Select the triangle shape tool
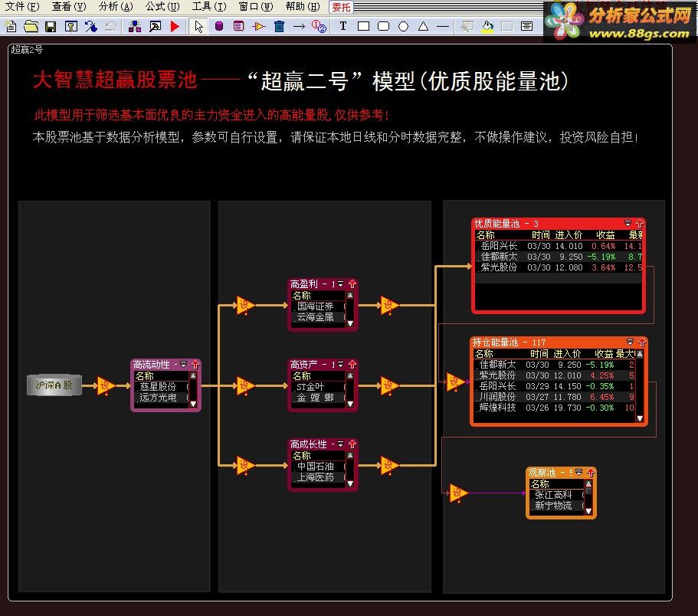 click(x=424, y=26)
